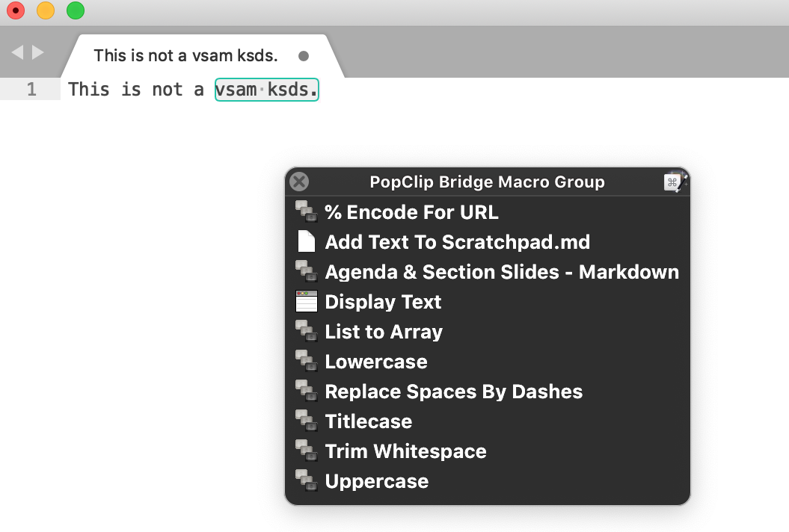The width and height of the screenshot is (789, 532).
Task: Run the % Encode For URL macro
Action: pos(411,212)
